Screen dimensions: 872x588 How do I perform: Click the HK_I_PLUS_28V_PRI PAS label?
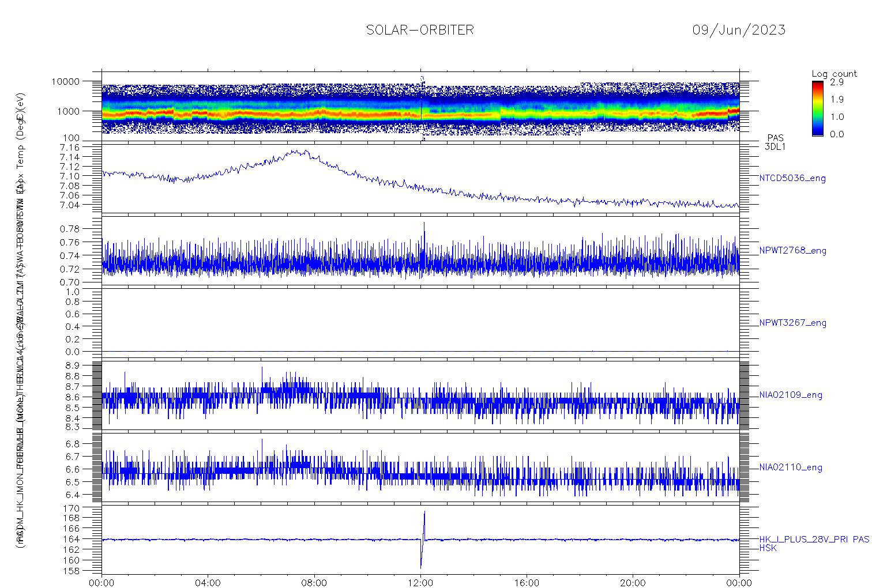[x=814, y=540]
